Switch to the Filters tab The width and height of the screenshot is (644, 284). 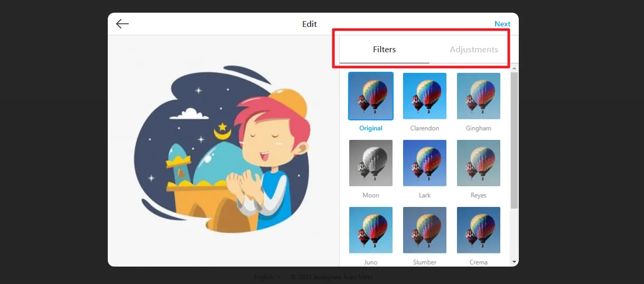(385, 50)
